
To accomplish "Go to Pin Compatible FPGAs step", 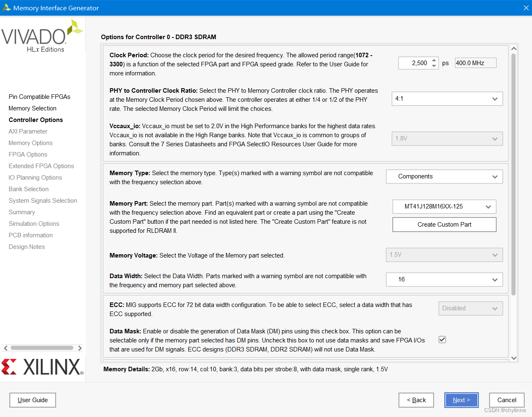I will click(40, 97).
